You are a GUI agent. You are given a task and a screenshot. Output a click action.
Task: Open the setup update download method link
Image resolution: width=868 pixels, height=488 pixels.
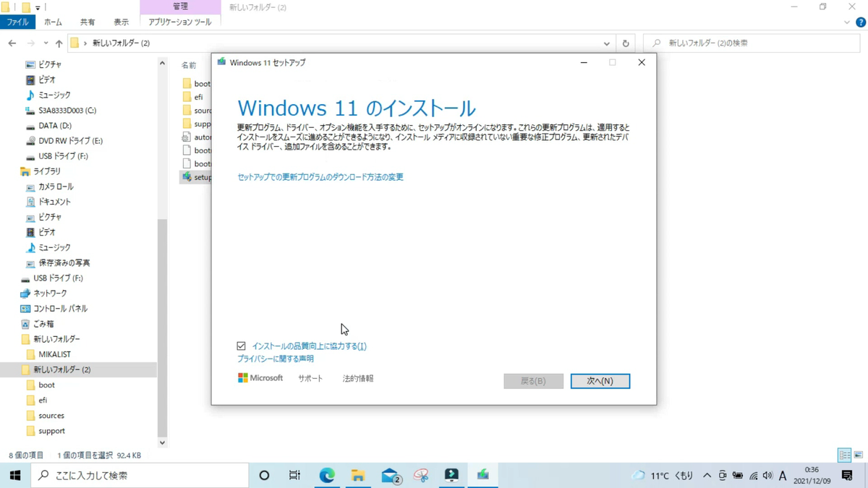[x=320, y=177]
